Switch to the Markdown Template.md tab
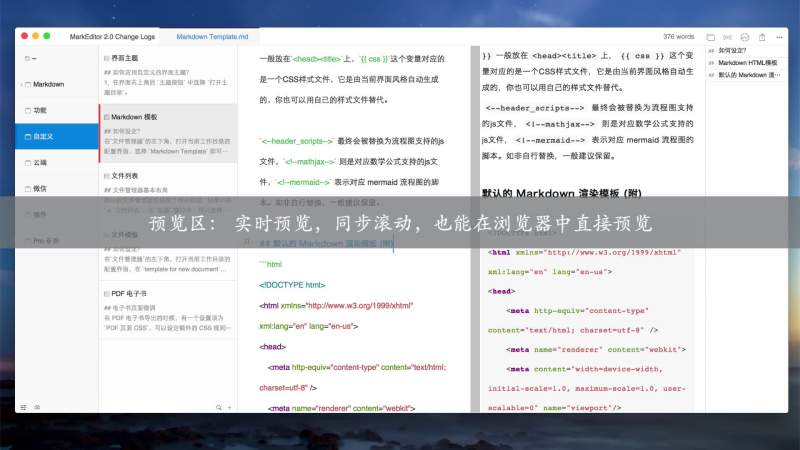 tap(212, 37)
